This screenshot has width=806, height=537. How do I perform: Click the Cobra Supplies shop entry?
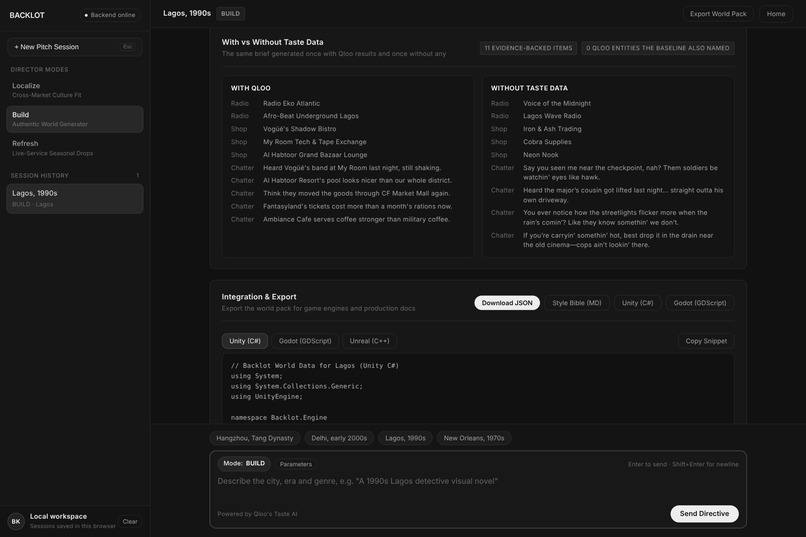(x=547, y=142)
